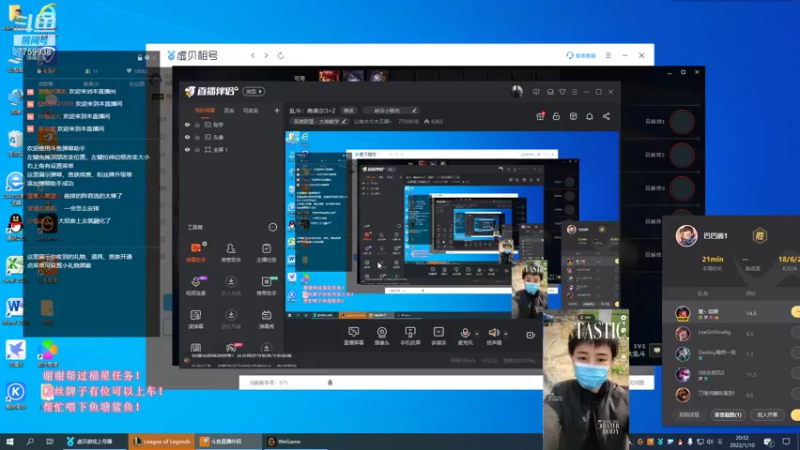Click the streamer avatar in streaming title bar
This screenshot has height=450, width=800.
tap(517, 92)
